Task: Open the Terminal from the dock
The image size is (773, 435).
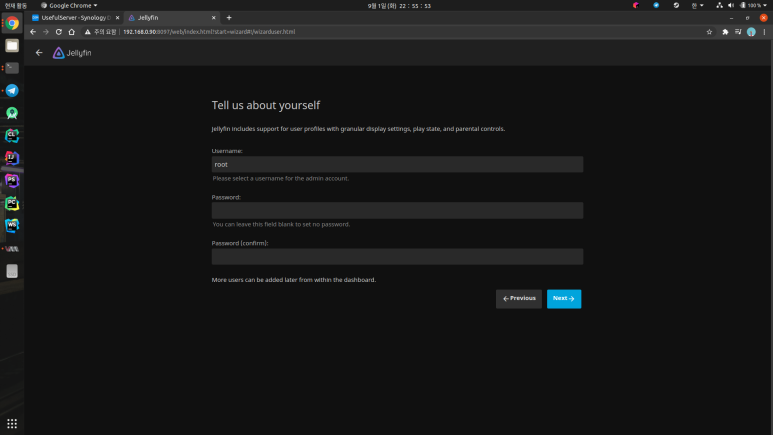Action: pos(12,68)
